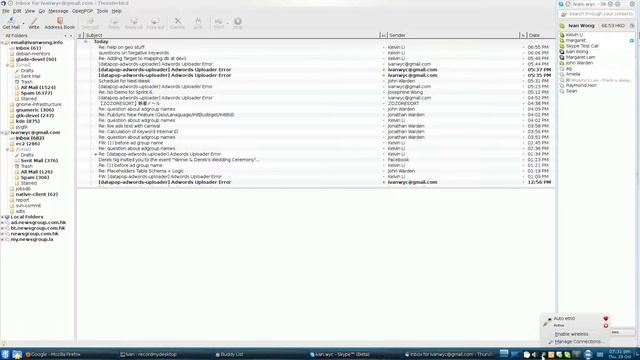Switch folder view with All Folders next arrow

click(x=71, y=36)
